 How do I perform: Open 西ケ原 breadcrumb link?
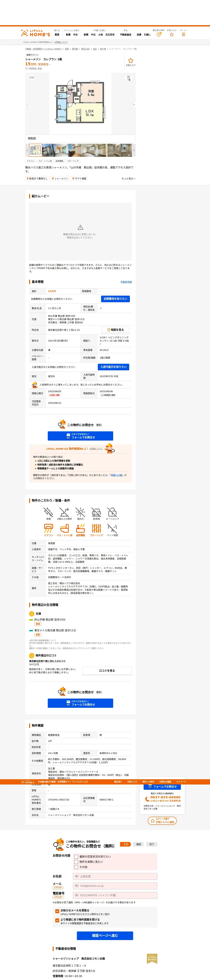pos(103,49)
